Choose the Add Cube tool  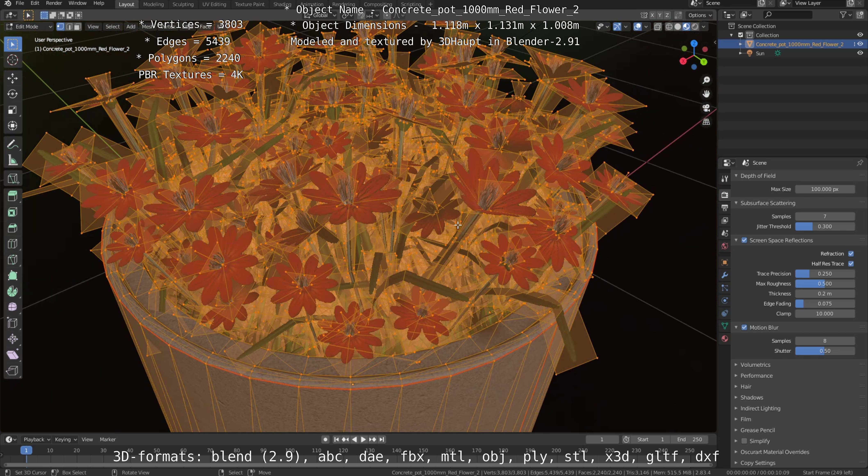13,178
